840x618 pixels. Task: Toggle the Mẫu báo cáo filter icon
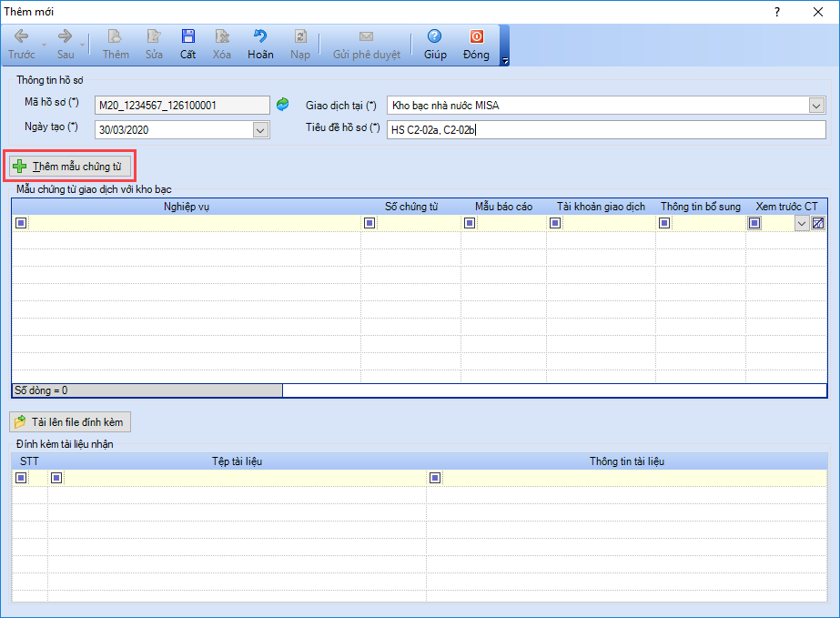(470, 223)
